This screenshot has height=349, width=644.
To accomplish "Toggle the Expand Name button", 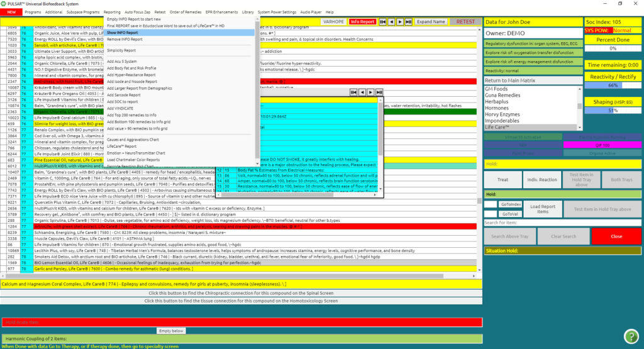I will 431,22.
